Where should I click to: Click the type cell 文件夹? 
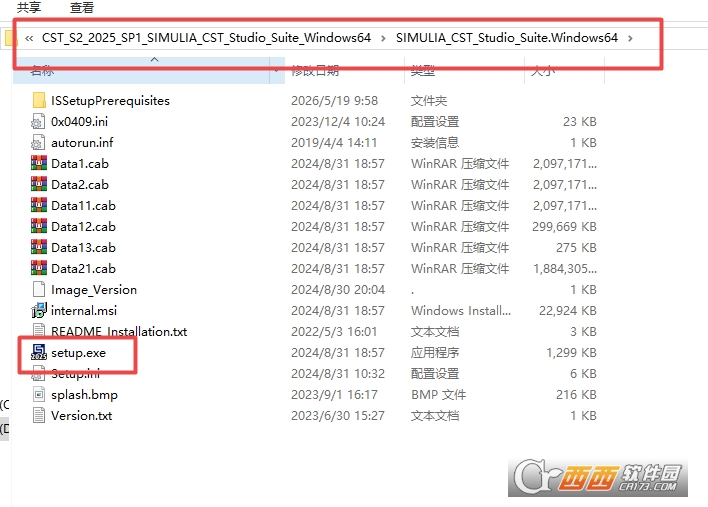tap(429, 100)
